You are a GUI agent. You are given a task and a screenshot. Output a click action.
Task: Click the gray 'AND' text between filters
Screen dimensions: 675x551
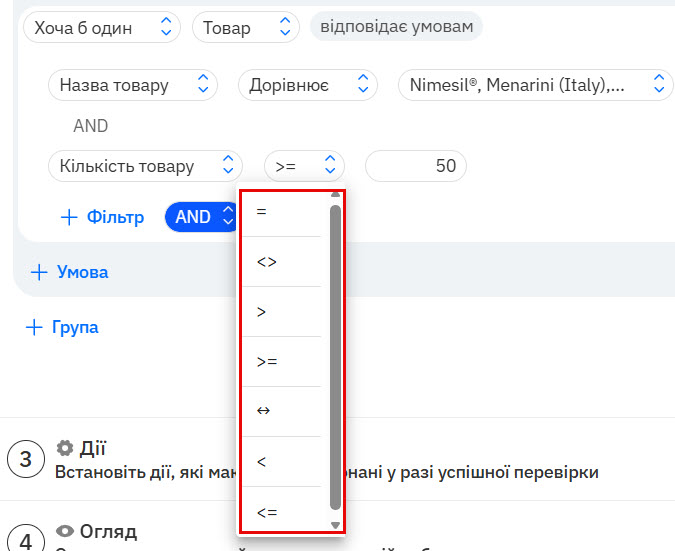click(91, 126)
